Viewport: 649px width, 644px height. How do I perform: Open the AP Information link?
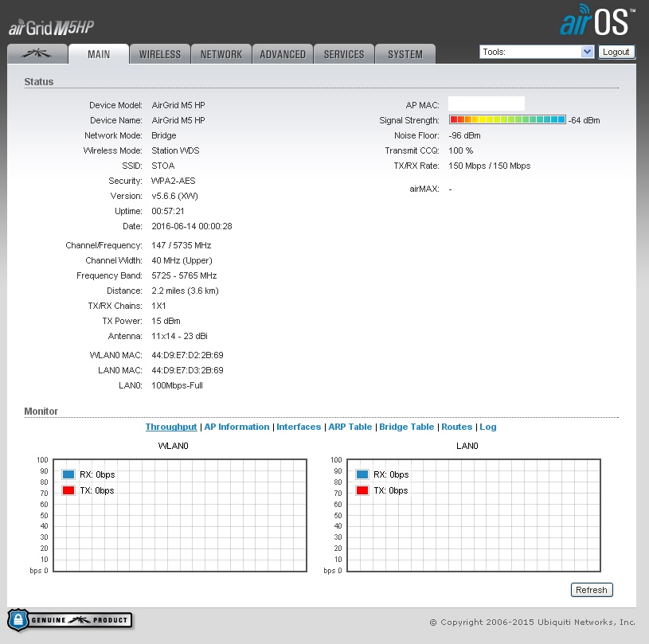[x=237, y=427]
